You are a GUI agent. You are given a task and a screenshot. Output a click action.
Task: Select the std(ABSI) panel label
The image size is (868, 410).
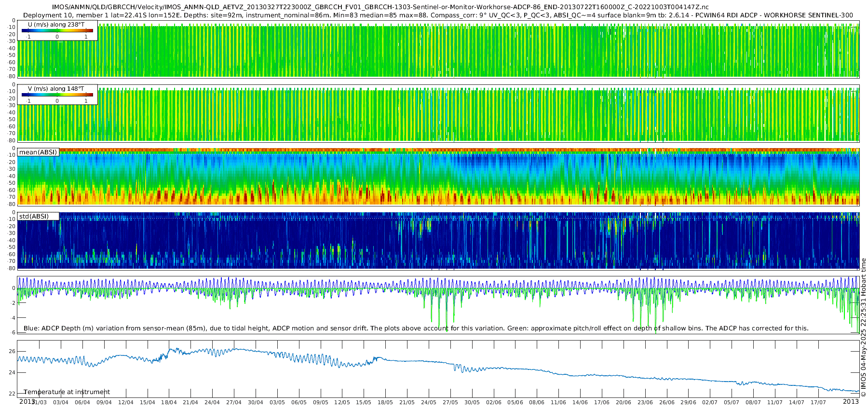(38, 216)
